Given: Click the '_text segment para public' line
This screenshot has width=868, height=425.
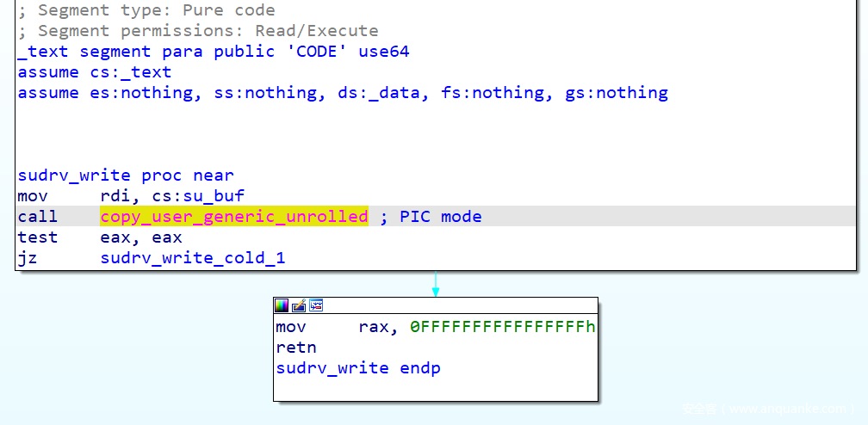Looking at the screenshot, I should pyautogui.click(x=214, y=52).
